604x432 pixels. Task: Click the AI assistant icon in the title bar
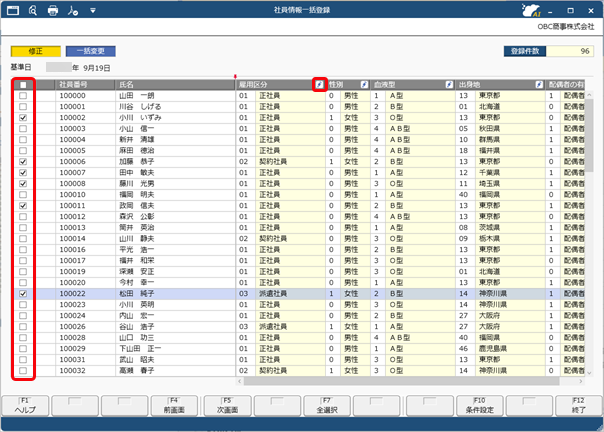coord(531,10)
